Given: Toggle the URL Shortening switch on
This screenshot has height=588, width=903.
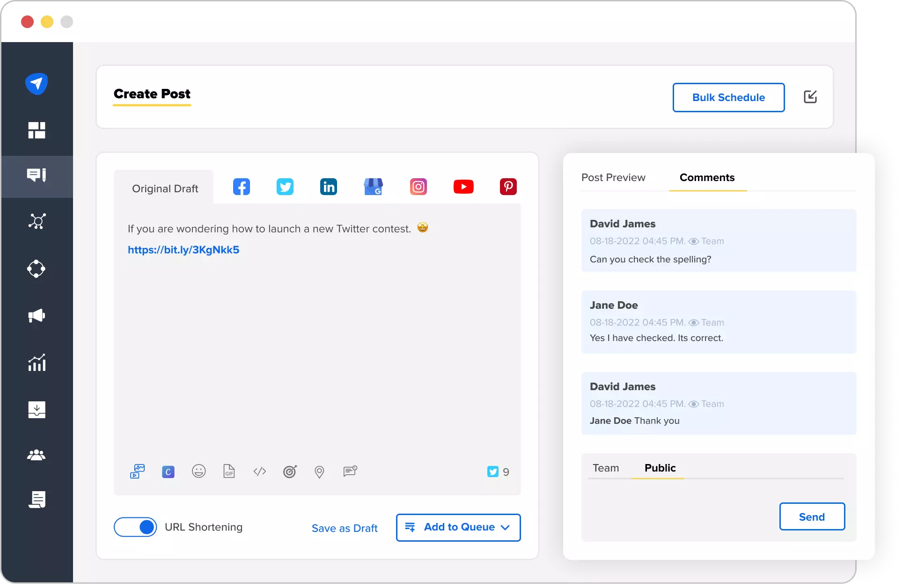Looking at the screenshot, I should (x=135, y=527).
